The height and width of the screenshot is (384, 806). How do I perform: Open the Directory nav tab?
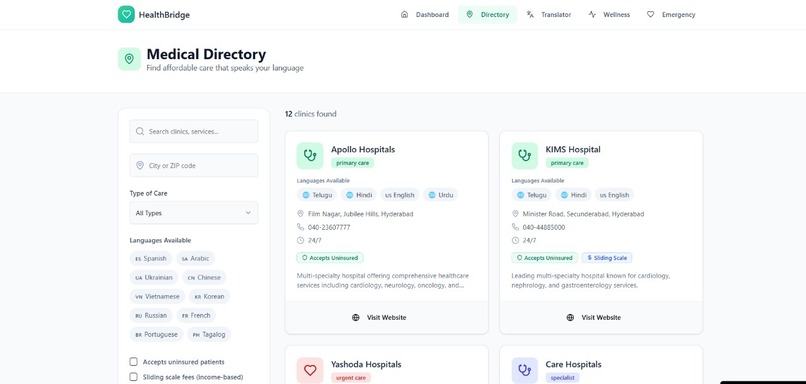click(487, 14)
